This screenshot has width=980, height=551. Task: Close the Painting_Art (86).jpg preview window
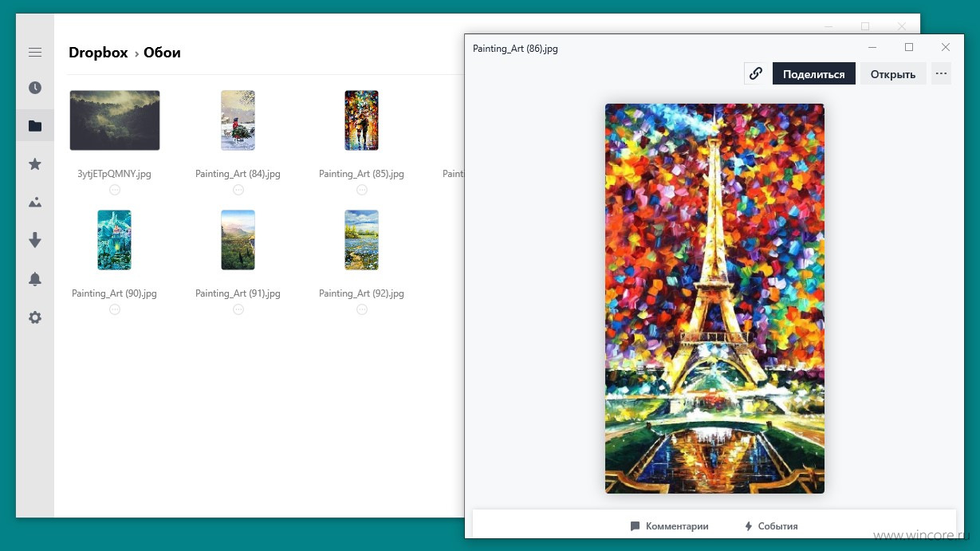pyautogui.click(x=946, y=48)
